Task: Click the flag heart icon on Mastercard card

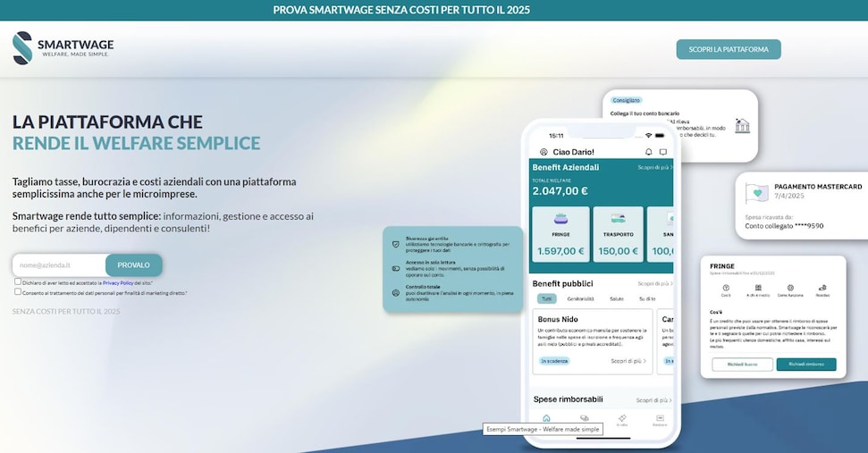Action: [757, 192]
